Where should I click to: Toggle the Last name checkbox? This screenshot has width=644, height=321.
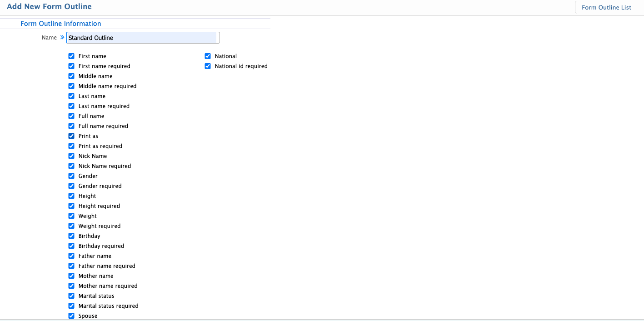tap(71, 96)
